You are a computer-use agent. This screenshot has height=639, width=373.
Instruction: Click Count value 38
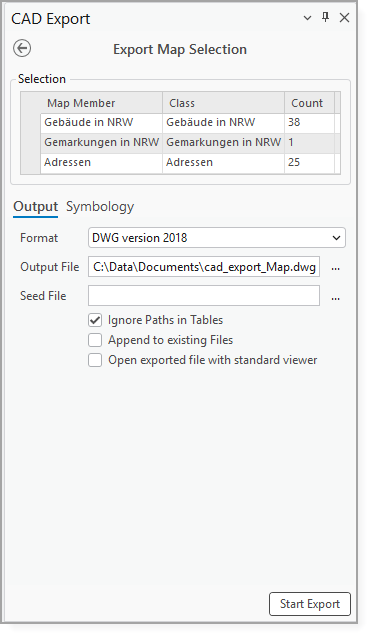309,123
